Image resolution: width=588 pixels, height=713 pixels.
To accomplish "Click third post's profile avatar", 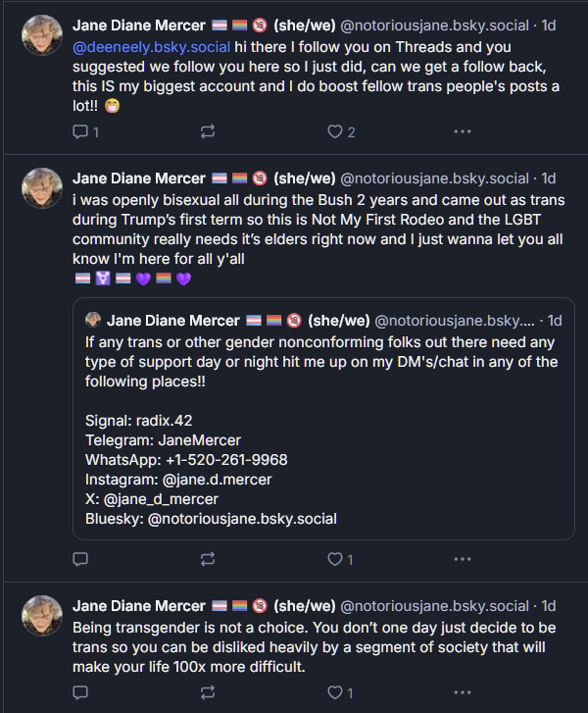I will pyautogui.click(x=42, y=616).
